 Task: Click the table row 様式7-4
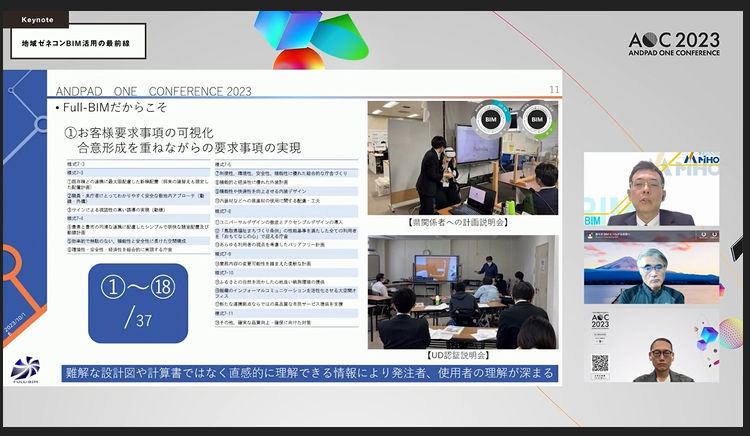tap(138, 218)
